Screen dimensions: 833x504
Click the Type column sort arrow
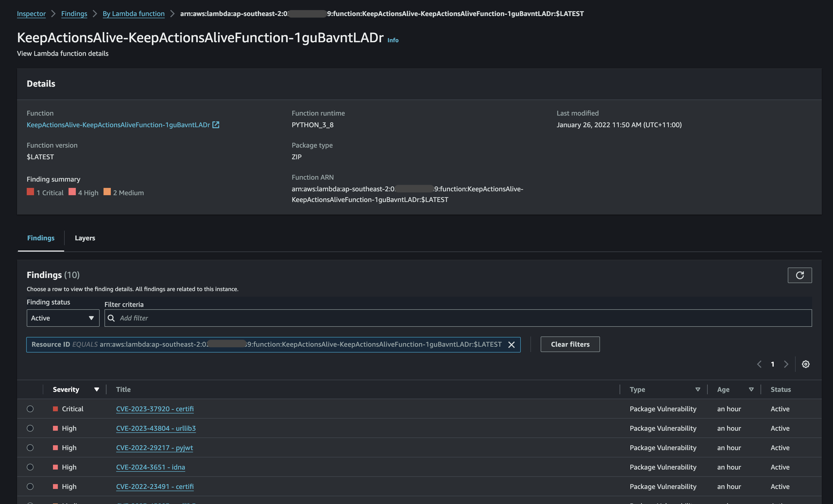[697, 389]
